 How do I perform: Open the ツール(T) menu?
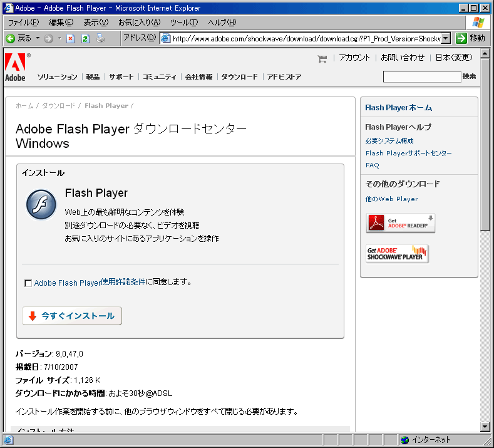click(x=184, y=23)
